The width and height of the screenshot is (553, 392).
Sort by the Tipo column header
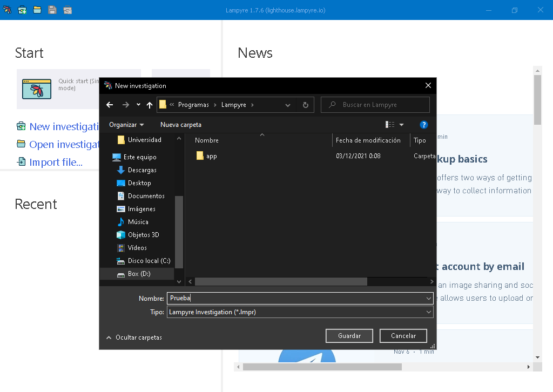click(x=420, y=140)
